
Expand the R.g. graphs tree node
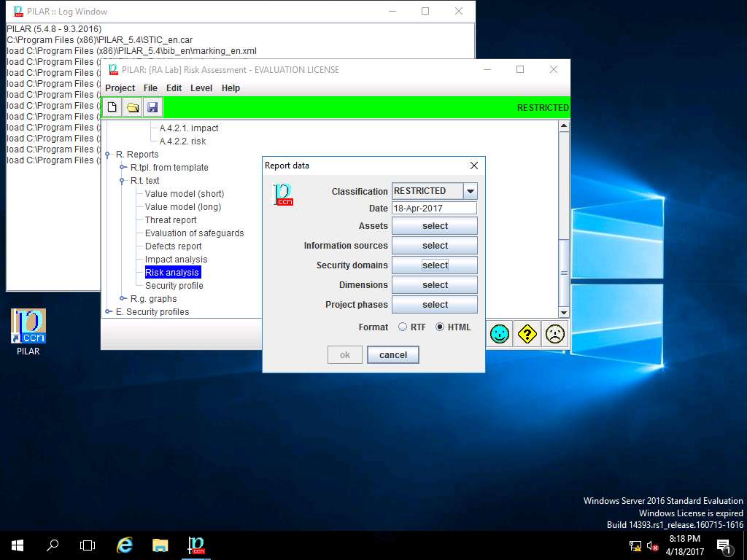click(x=123, y=298)
